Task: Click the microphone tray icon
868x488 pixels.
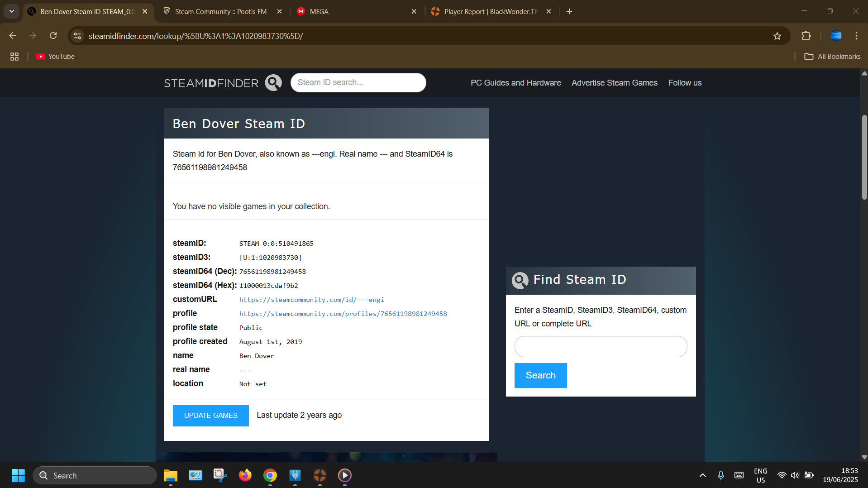Action: click(x=721, y=475)
